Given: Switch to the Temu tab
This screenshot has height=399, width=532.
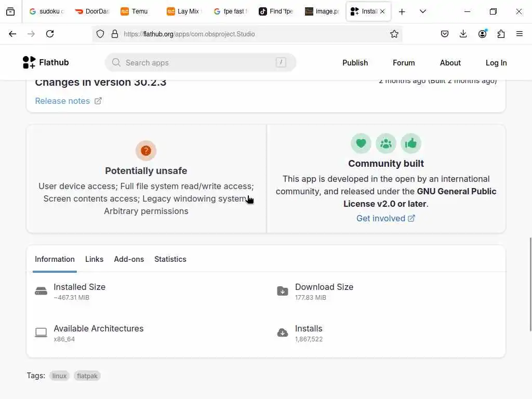Looking at the screenshot, I should coord(137,11).
